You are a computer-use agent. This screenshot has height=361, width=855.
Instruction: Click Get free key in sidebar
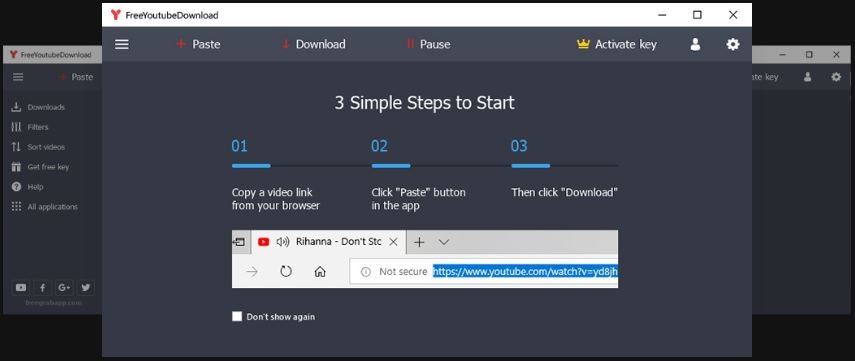pos(40,167)
